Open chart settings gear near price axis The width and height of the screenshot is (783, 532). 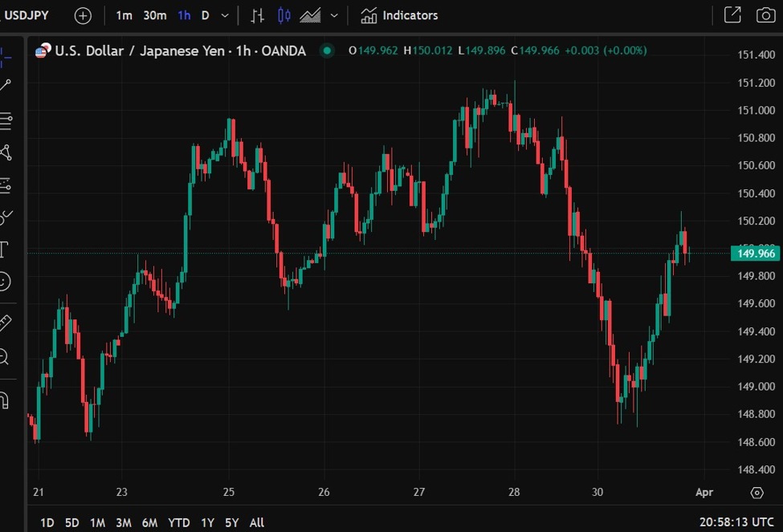(757, 493)
